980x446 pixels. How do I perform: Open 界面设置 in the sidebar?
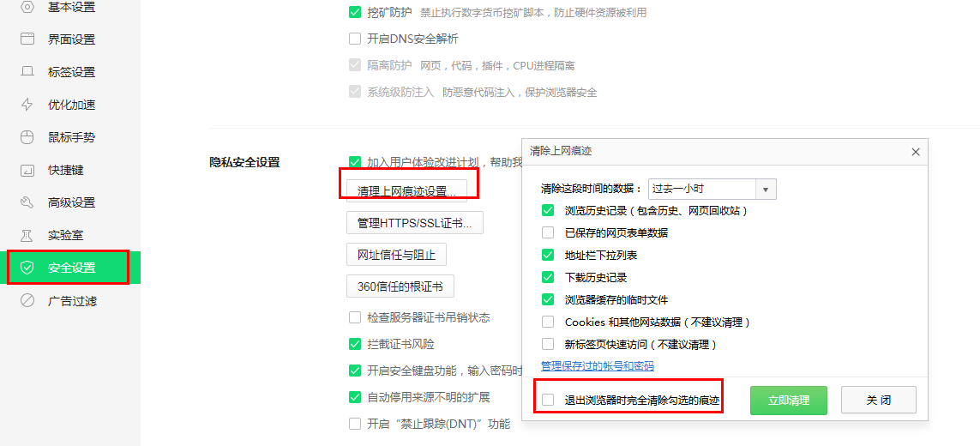coord(71,39)
